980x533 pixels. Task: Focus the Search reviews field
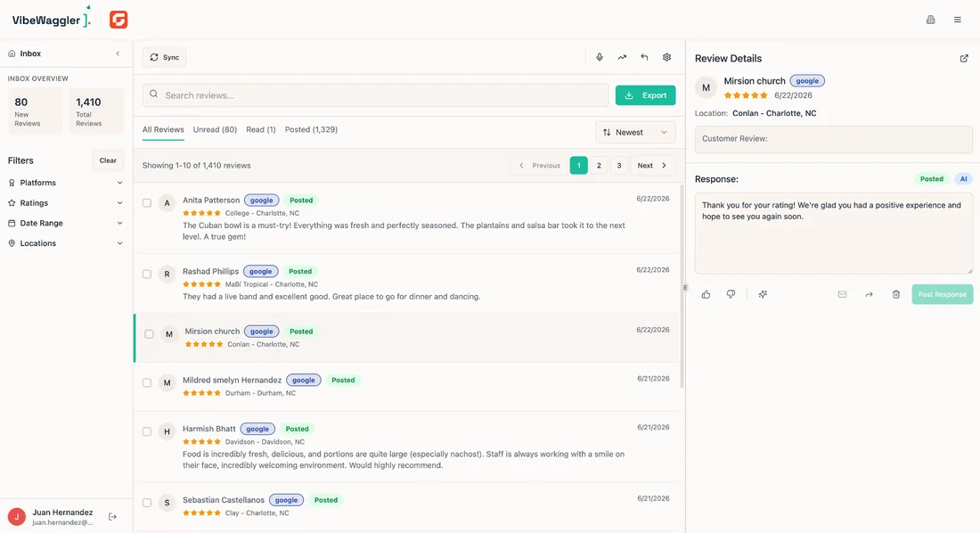tap(375, 95)
